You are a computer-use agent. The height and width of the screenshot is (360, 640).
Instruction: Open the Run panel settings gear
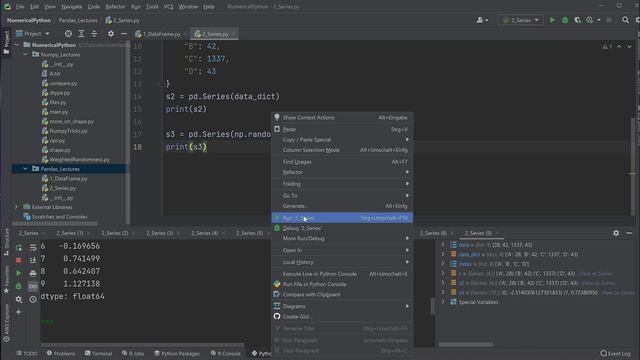tap(616, 233)
